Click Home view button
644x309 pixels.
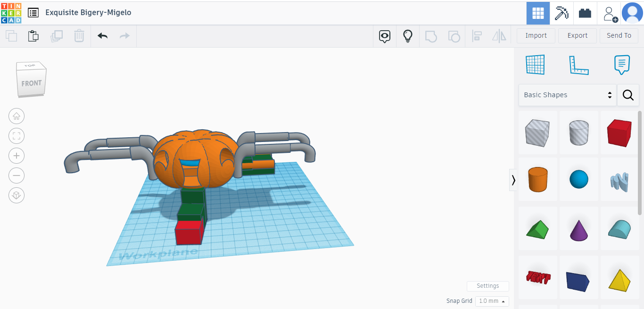(17, 116)
